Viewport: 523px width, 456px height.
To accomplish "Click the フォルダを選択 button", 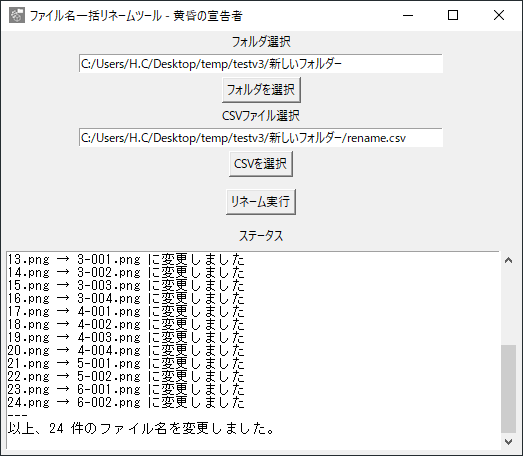I will click(261, 90).
